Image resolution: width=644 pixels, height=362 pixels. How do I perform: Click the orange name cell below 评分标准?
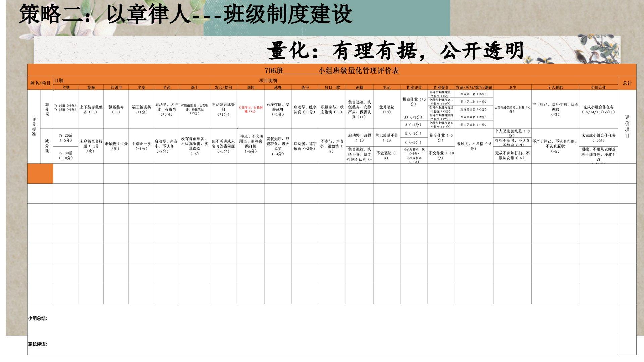pyautogui.click(x=40, y=173)
